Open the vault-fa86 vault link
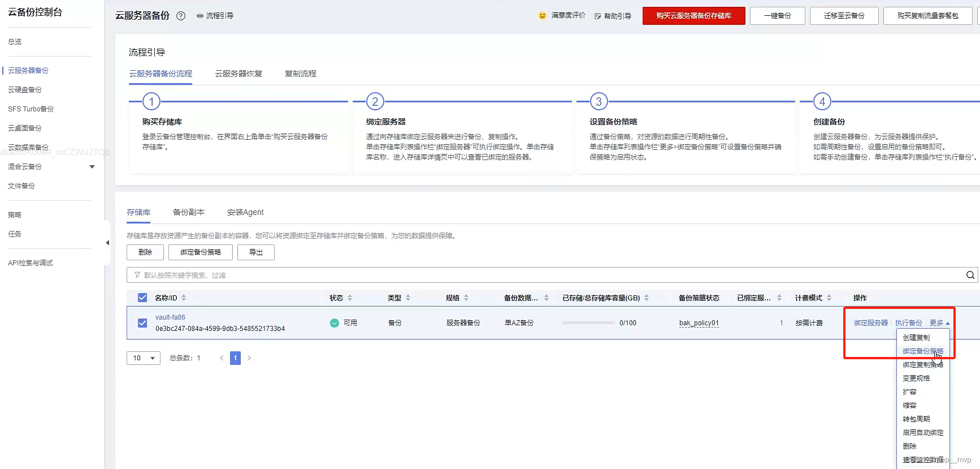980x469 pixels. coord(170,317)
